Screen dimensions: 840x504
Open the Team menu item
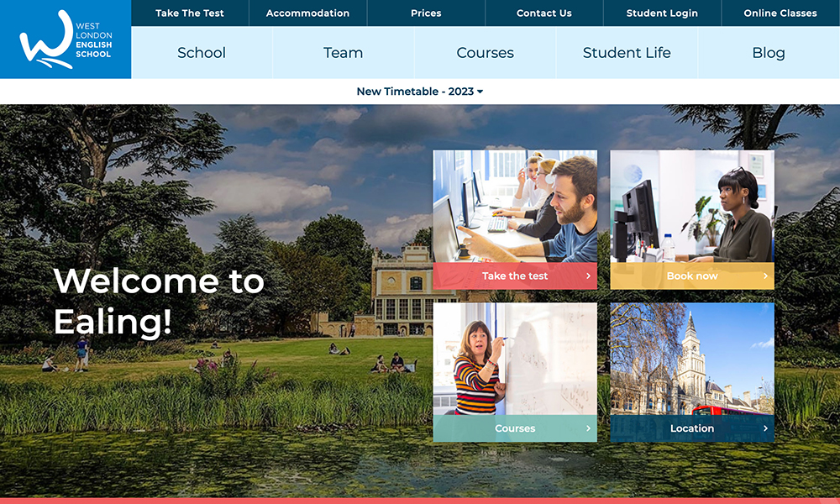coord(343,53)
